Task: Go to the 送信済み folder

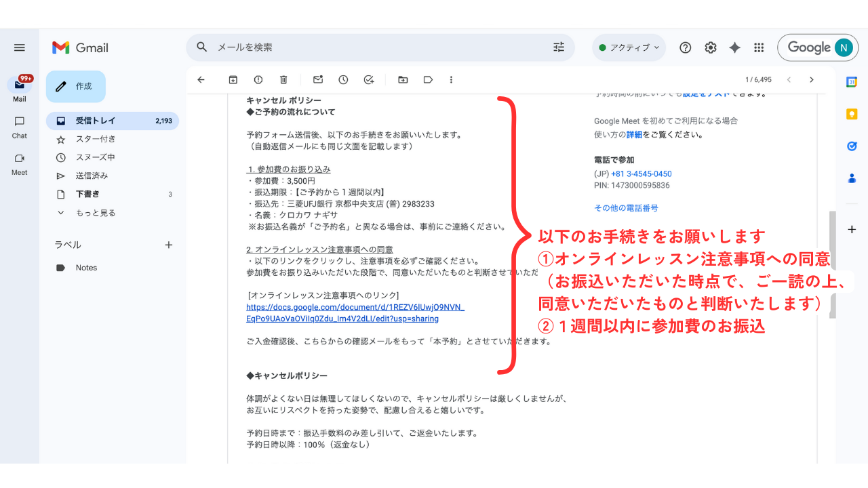Action: click(92, 176)
